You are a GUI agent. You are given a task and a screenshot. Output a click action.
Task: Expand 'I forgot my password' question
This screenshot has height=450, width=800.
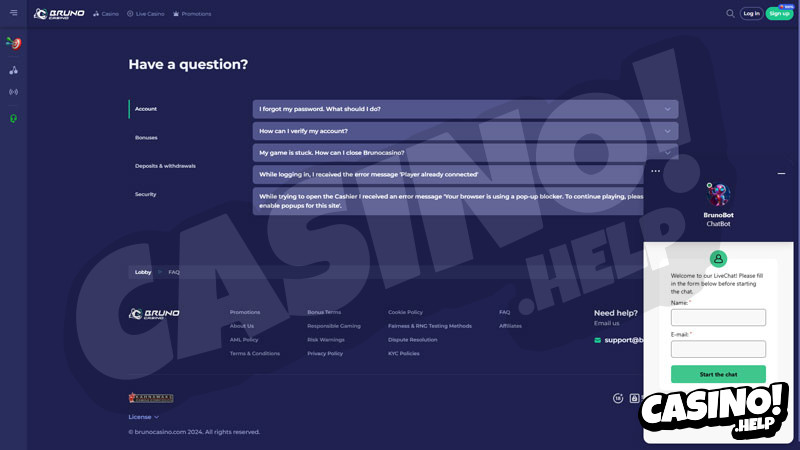pos(465,109)
